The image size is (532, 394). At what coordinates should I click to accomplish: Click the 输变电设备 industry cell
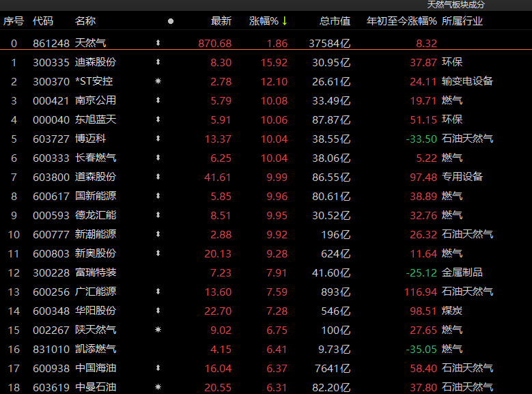(x=467, y=81)
